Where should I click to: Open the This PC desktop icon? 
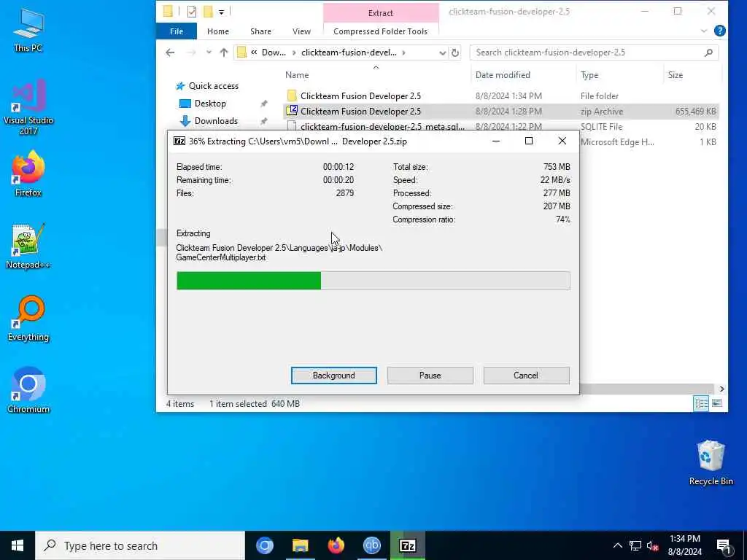click(x=28, y=29)
